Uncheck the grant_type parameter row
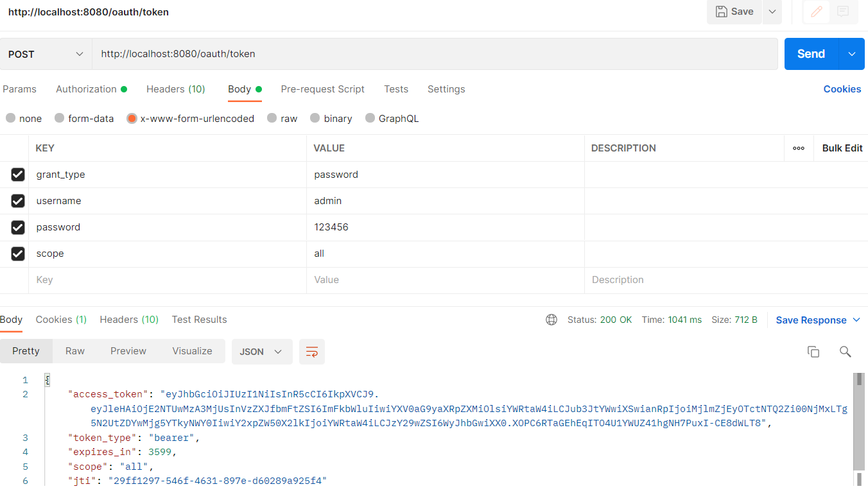 [x=17, y=174]
